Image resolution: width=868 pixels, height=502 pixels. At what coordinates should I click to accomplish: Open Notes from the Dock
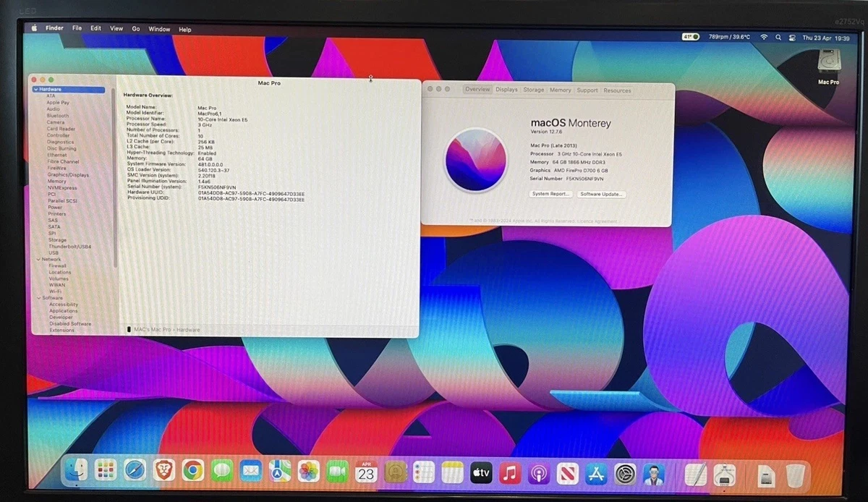452,472
